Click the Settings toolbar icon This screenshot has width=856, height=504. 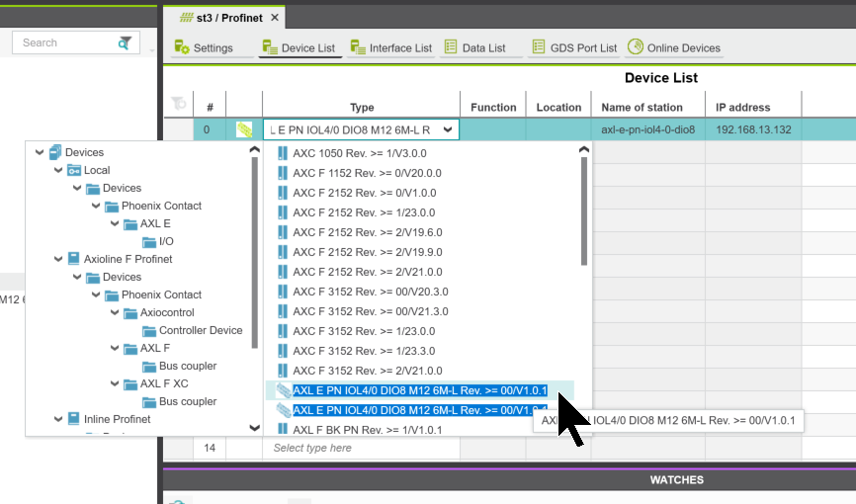click(x=182, y=47)
